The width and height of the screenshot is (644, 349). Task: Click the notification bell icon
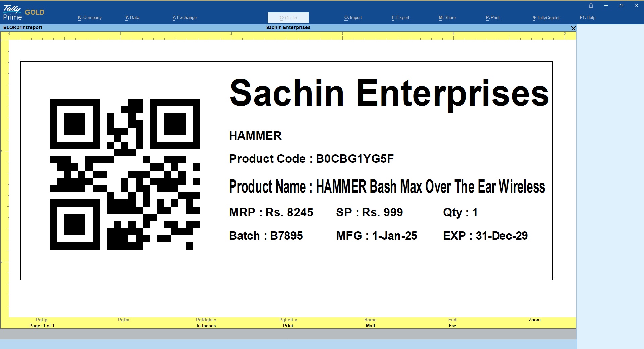click(591, 6)
